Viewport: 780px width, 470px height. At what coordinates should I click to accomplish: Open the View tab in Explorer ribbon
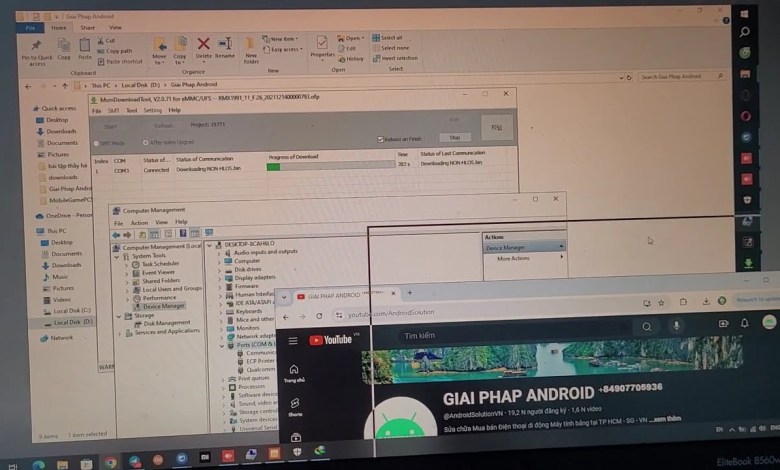point(115,27)
